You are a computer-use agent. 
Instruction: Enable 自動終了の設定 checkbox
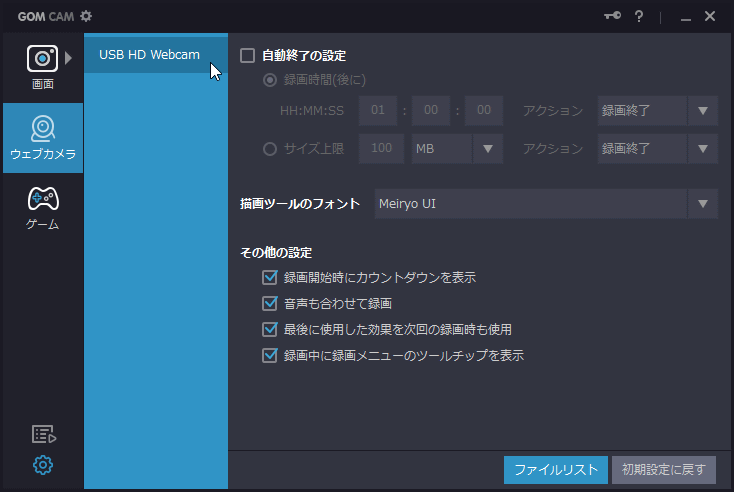[x=248, y=55]
